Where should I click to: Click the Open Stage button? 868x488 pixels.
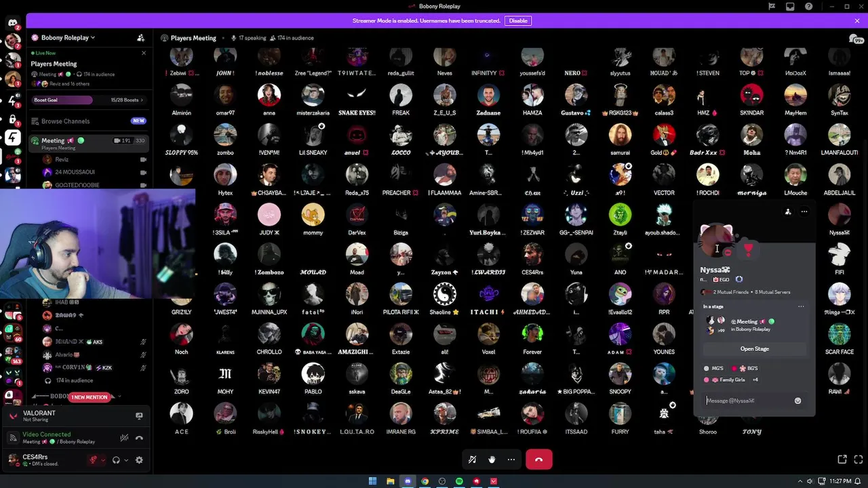tap(755, 349)
